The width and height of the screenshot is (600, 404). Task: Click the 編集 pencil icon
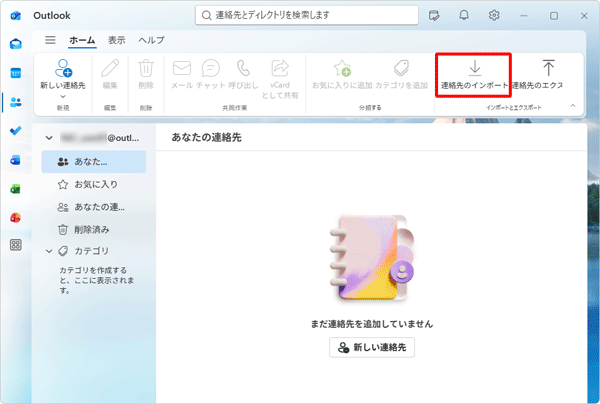pos(110,69)
